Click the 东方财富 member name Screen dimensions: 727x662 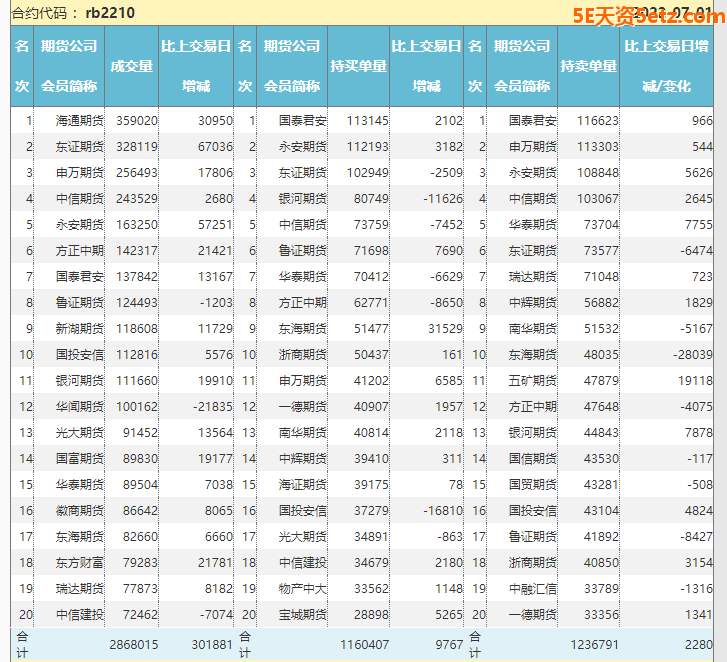[79, 563]
